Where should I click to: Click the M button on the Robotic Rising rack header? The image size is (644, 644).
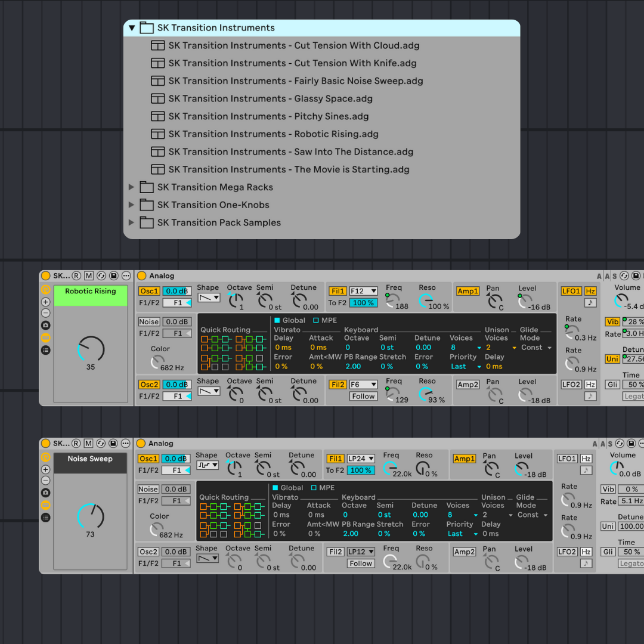point(88,275)
